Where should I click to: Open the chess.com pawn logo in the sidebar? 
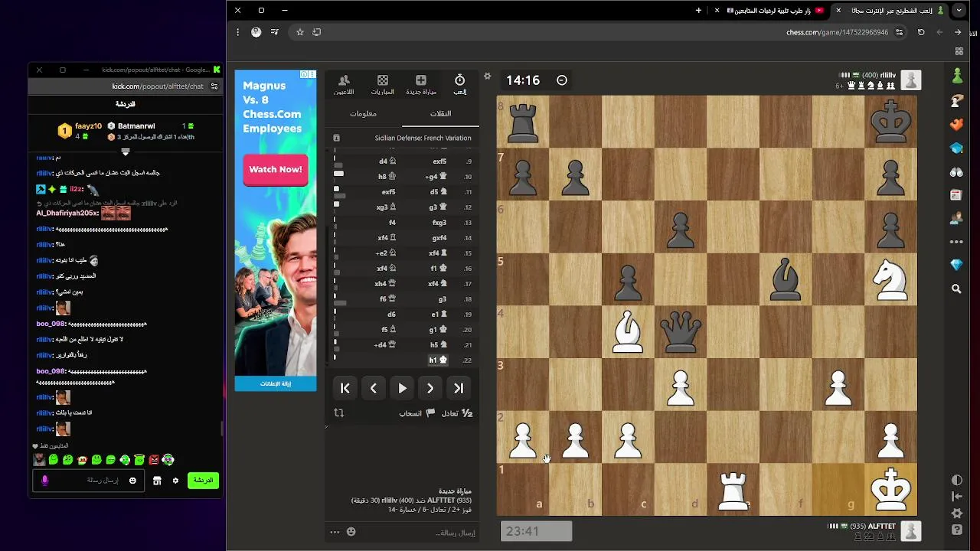[957, 76]
